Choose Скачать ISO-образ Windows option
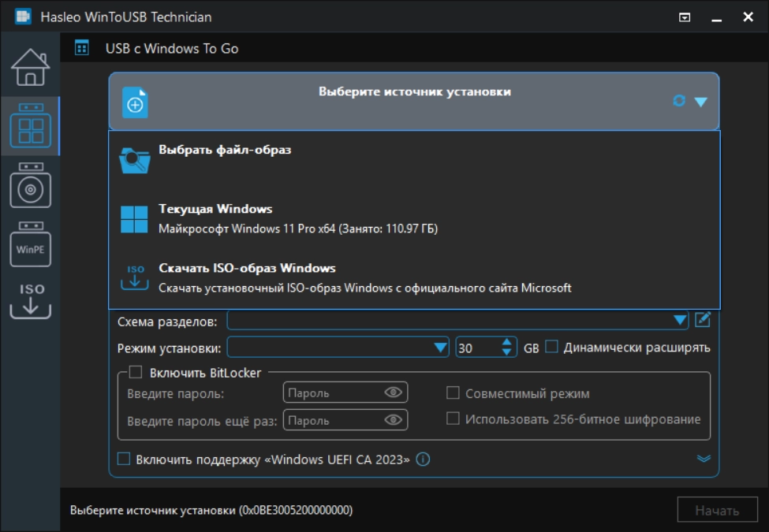Screen dimensions: 769x532 (414, 277)
